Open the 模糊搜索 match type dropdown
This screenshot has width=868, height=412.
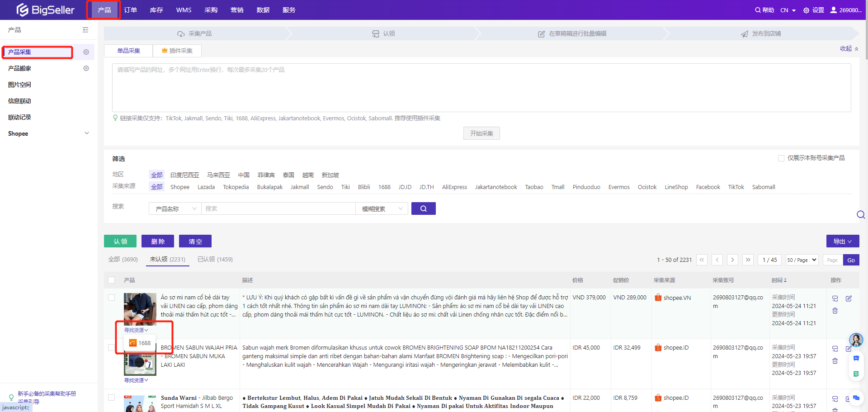(382, 208)
